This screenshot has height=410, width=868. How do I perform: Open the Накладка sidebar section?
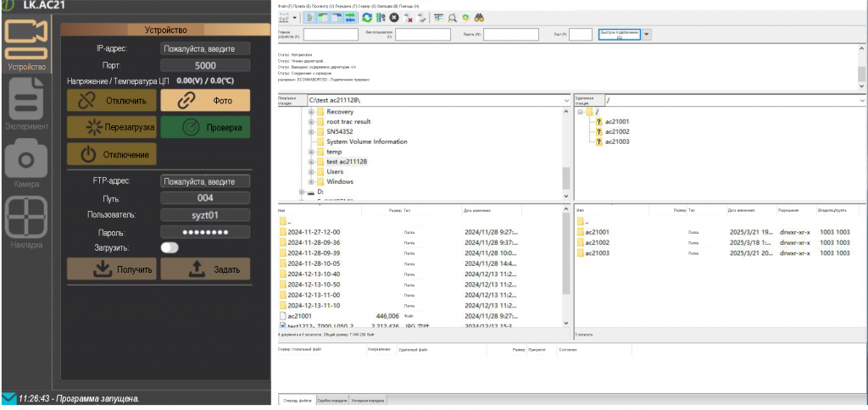point(26,223)
